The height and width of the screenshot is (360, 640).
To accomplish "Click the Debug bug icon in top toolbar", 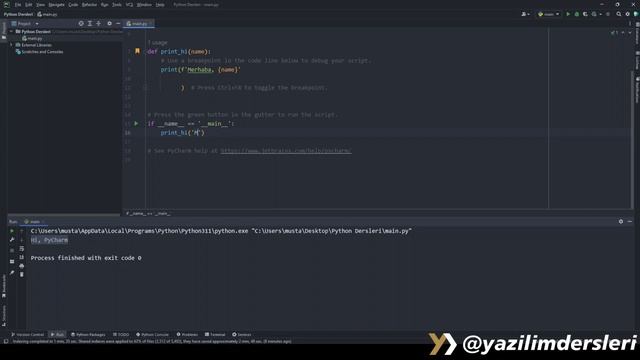I will [x=577, y=14].
